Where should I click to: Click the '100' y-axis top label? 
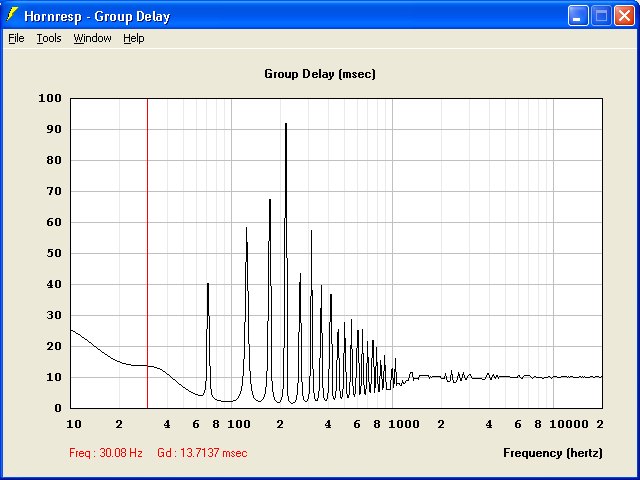50,98
